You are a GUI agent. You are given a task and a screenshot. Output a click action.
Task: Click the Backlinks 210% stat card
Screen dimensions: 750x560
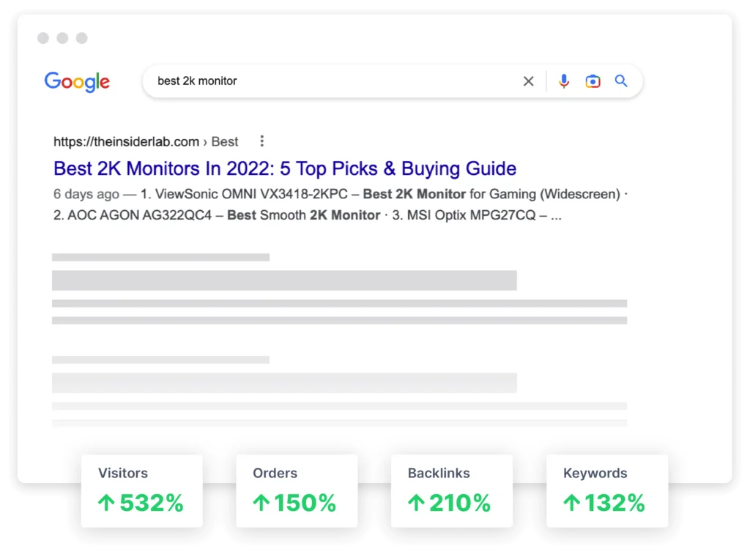(x=451, y=491)
